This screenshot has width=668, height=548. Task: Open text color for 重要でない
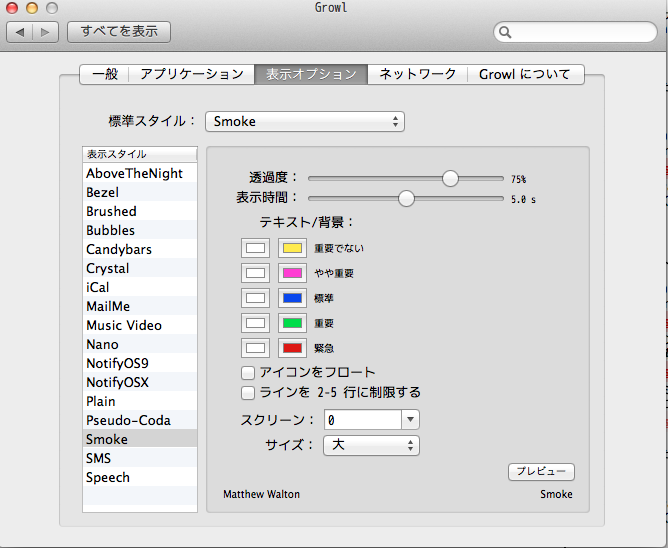coord(255,248)
